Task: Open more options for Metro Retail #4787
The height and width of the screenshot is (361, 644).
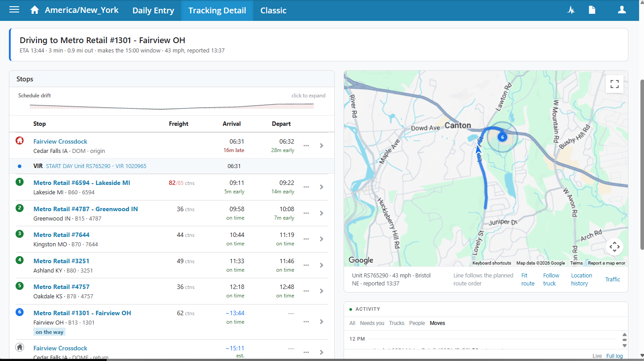Action: pyautogui.click(x=306, y=213)
